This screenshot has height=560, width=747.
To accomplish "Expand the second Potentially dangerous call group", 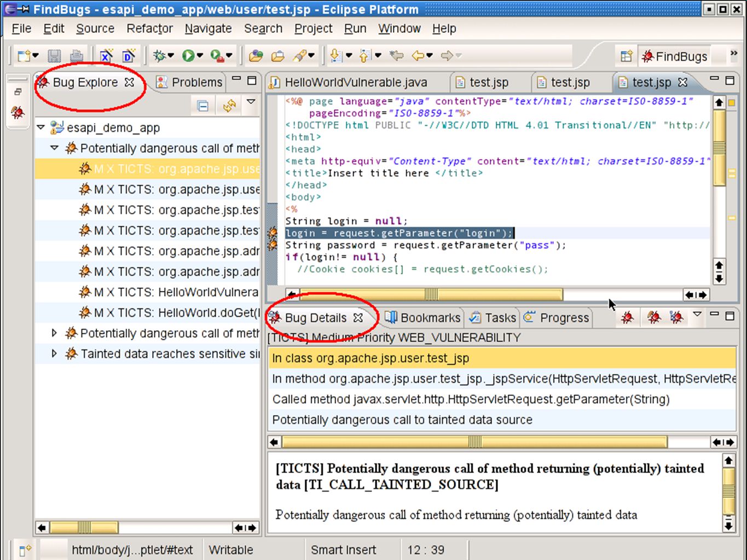I will point(54,332).
